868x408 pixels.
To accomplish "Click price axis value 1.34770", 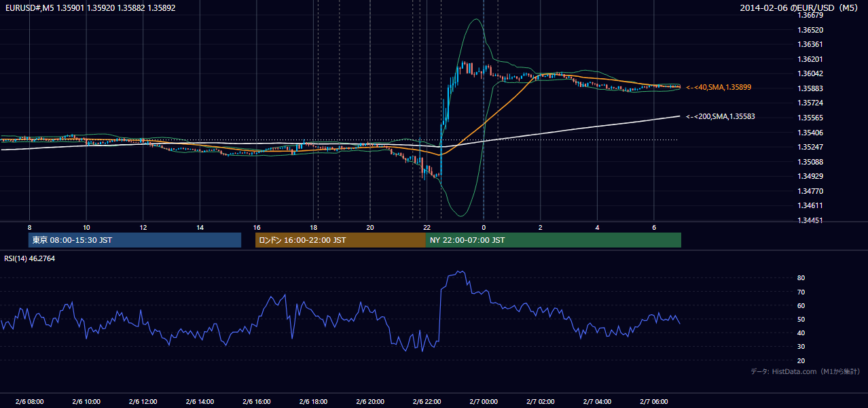I will 810,191.
